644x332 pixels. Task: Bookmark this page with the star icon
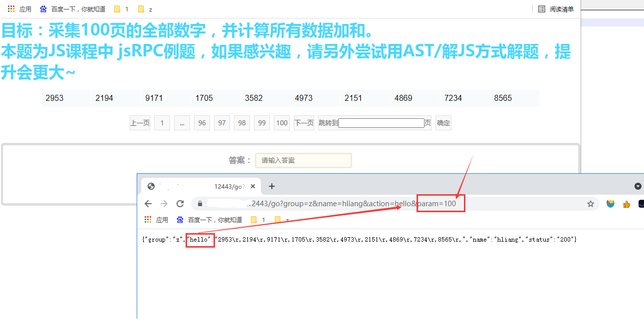(591, 204)
